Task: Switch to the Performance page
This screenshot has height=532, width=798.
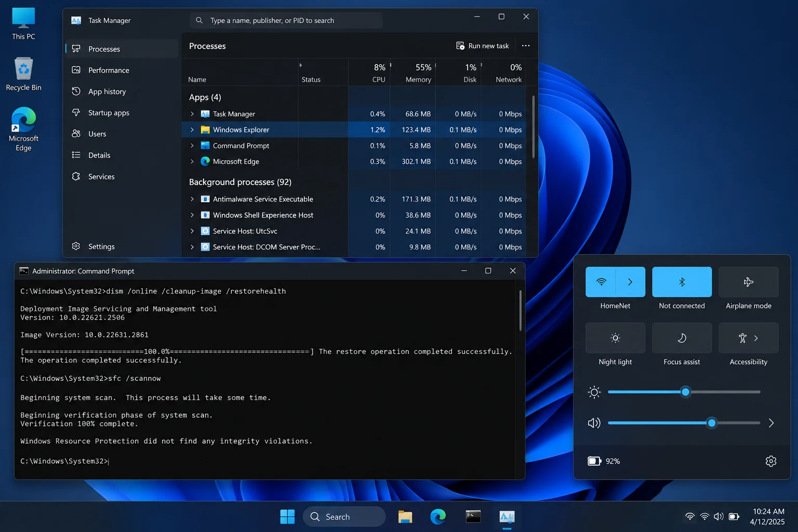Action: (122, 70)
